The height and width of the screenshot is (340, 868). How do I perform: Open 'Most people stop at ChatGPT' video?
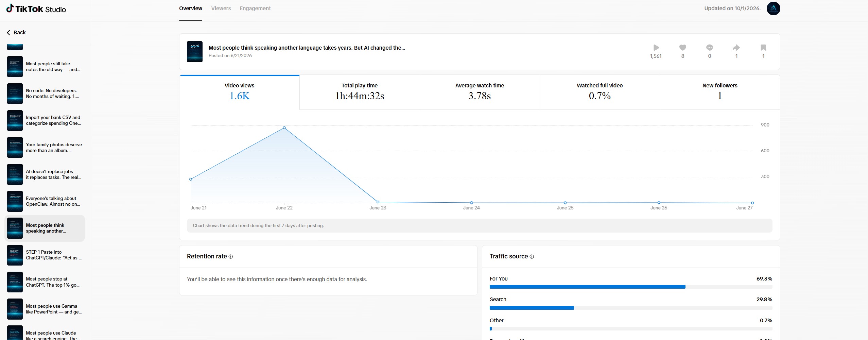tap(45, 282)
